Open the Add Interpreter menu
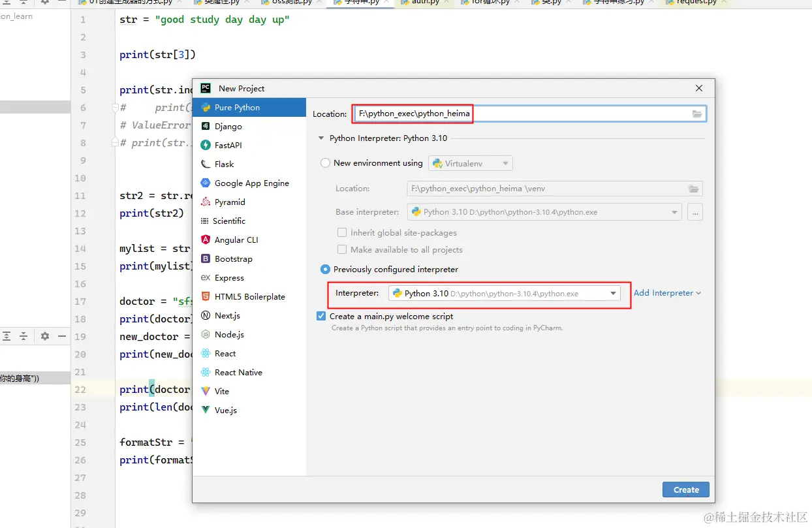This screenshot has height=528, width=812. (667, 293)
